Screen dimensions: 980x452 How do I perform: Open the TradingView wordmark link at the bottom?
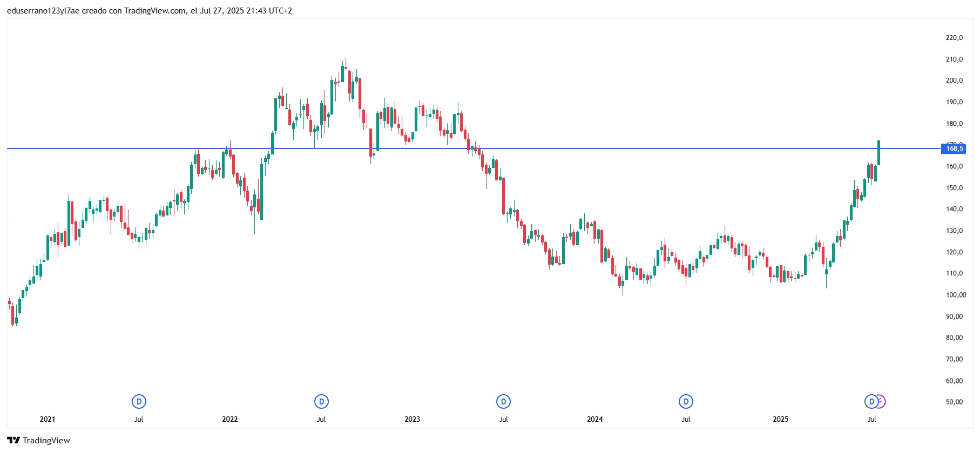pyautogui.click(x=46, y=441)
